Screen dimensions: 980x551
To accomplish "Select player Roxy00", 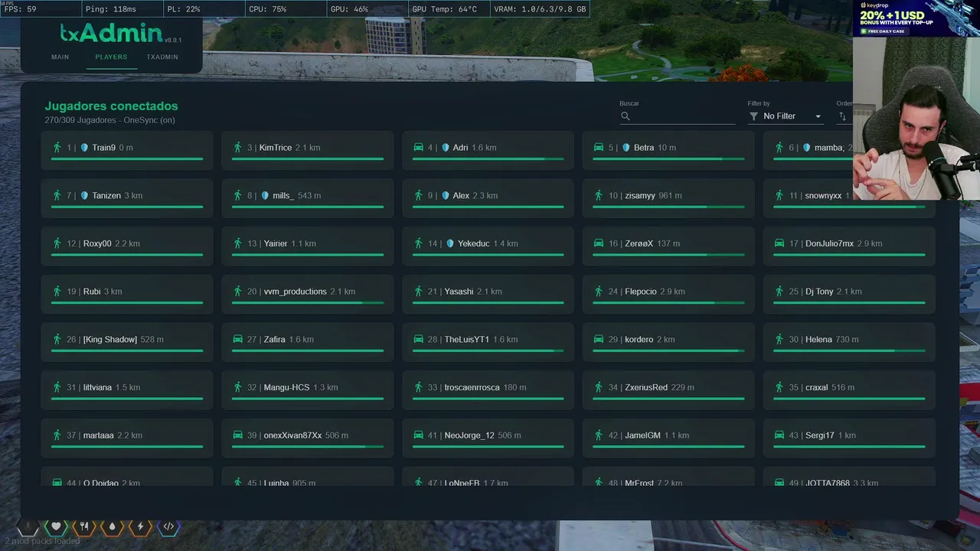I will pyautogui.click(x=127, y=246).
